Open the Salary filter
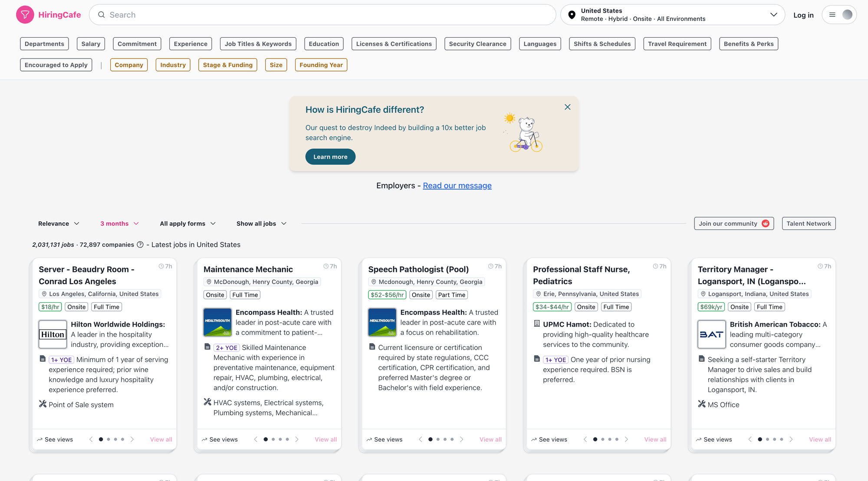The image size is (868, 481). (91, 43)
